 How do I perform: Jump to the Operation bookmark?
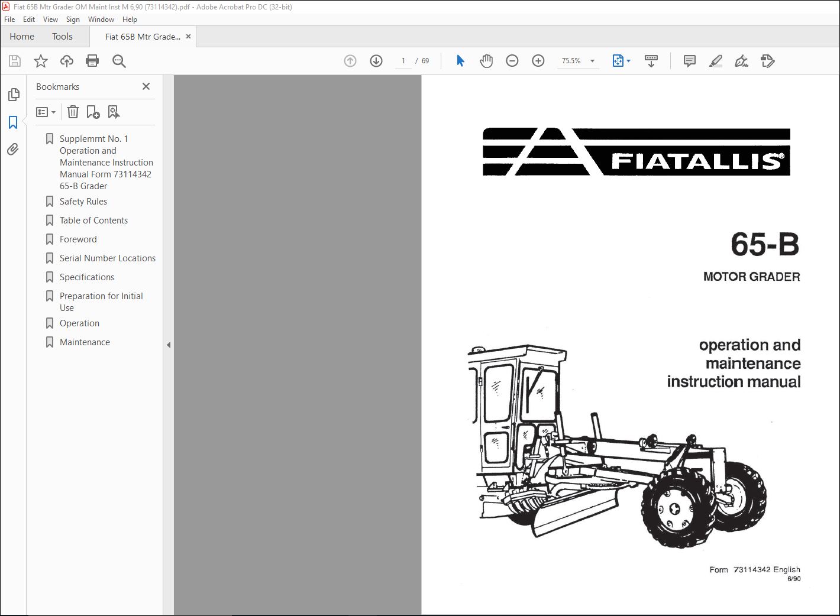(79, 323)
